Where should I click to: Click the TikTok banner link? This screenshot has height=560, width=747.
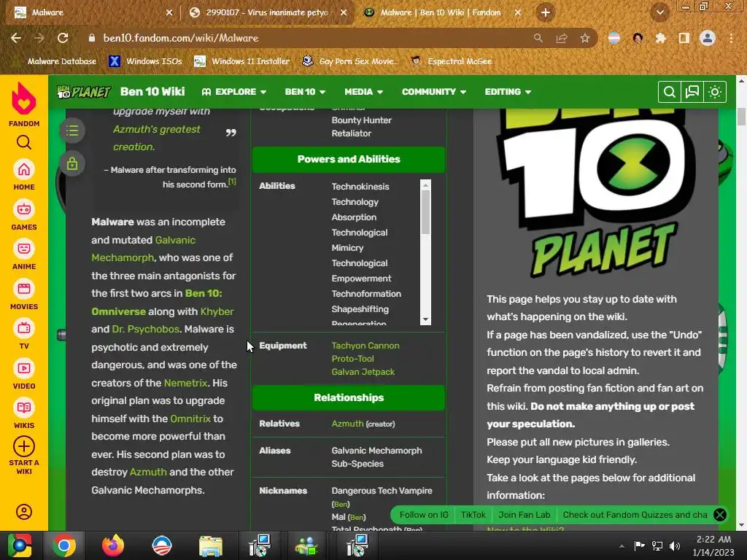tap(473, 515)
